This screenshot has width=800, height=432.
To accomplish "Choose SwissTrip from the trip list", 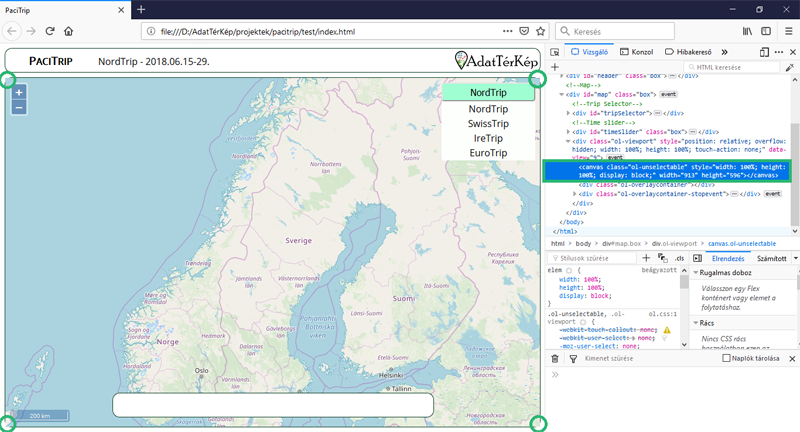I will point(488,124).
